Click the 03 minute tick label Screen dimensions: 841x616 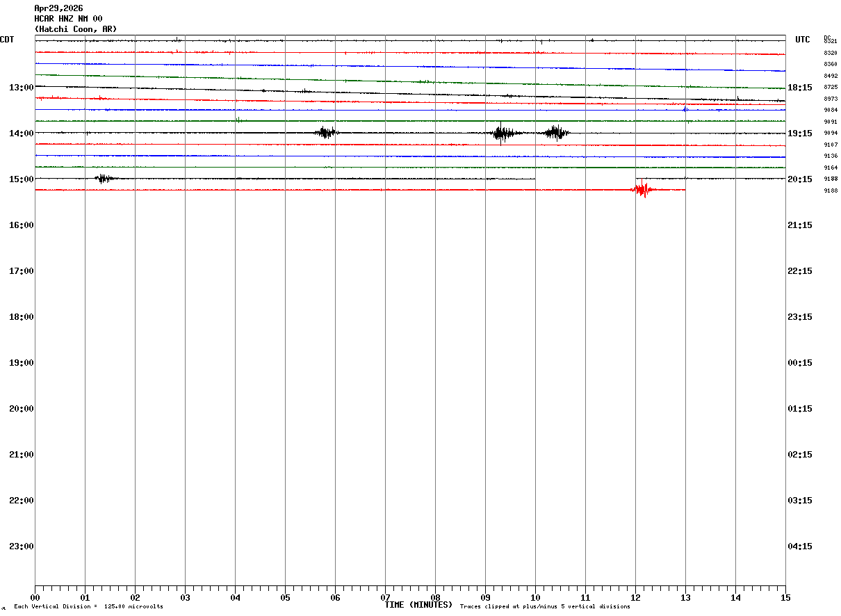click(185, 597)
